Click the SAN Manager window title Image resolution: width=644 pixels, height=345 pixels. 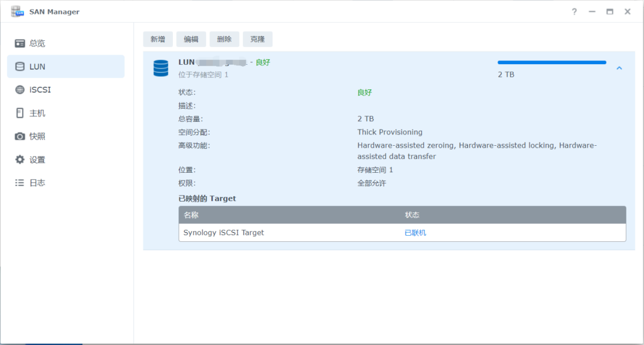point(54,12)
